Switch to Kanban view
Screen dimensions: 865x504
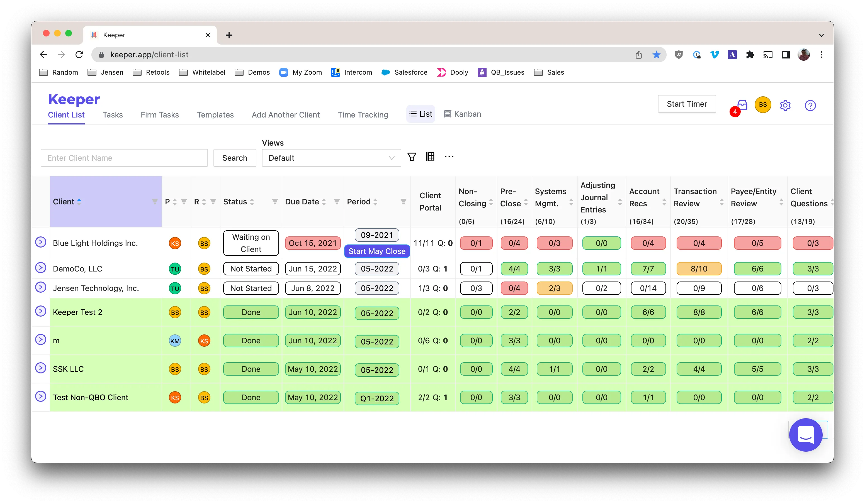(462, 114)
